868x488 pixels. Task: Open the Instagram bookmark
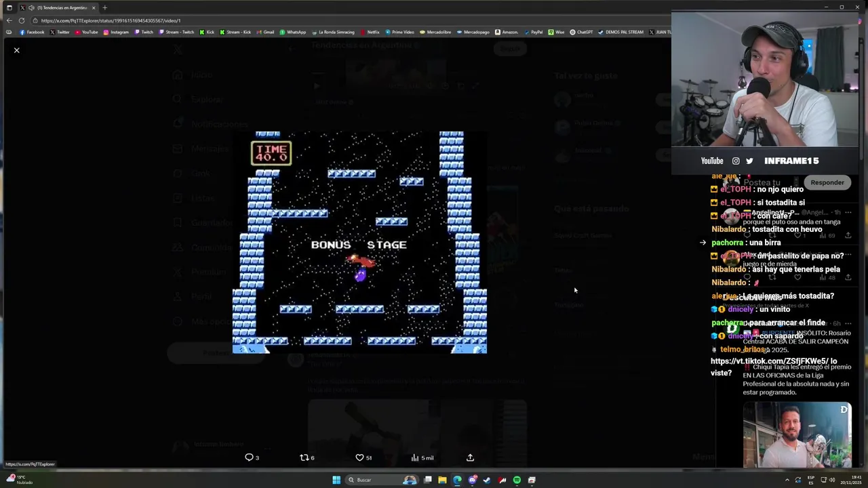coord(116,32)
